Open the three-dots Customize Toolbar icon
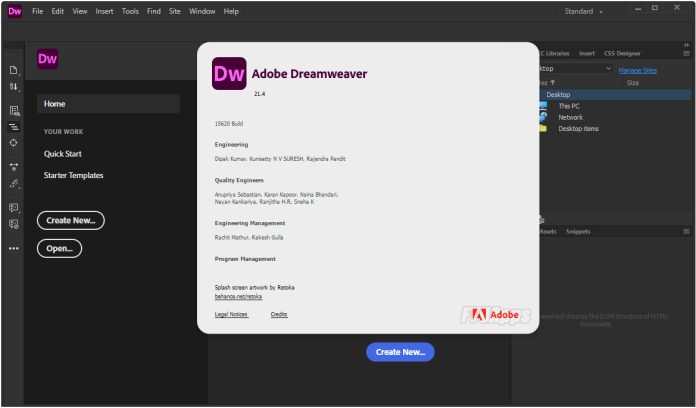Viewport: 696px width, 408px height. (x=14, y=248)
